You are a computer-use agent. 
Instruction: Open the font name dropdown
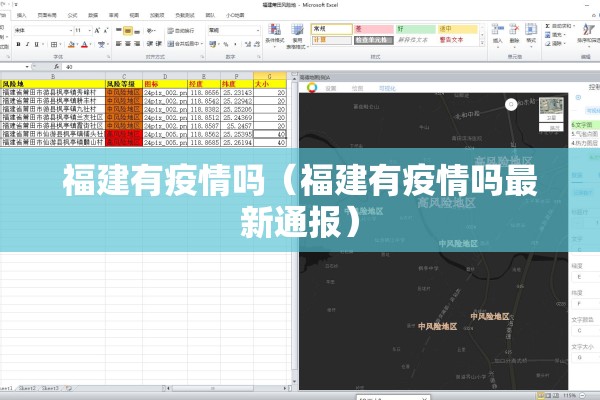pyautogui.click(x=71, y=30)
